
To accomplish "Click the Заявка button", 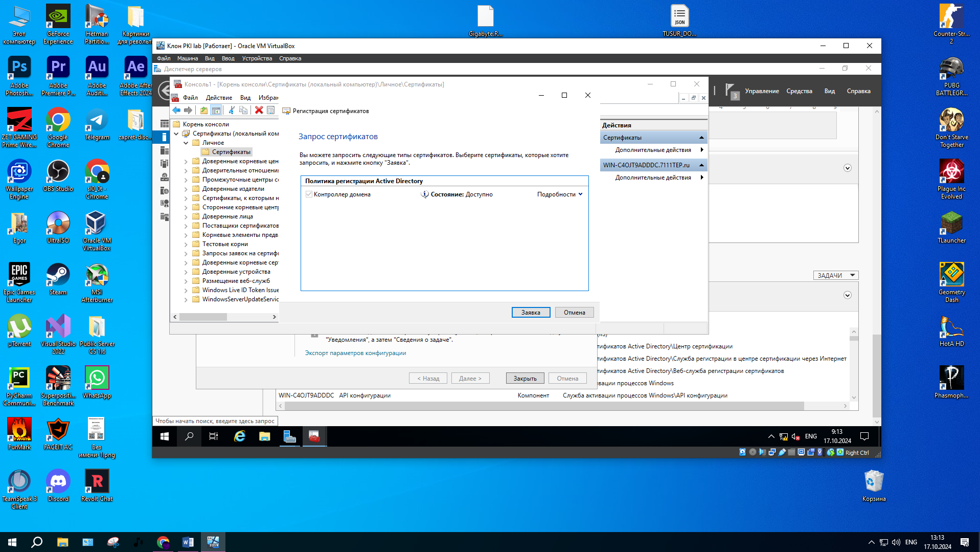I will click(x=531, y=313).
